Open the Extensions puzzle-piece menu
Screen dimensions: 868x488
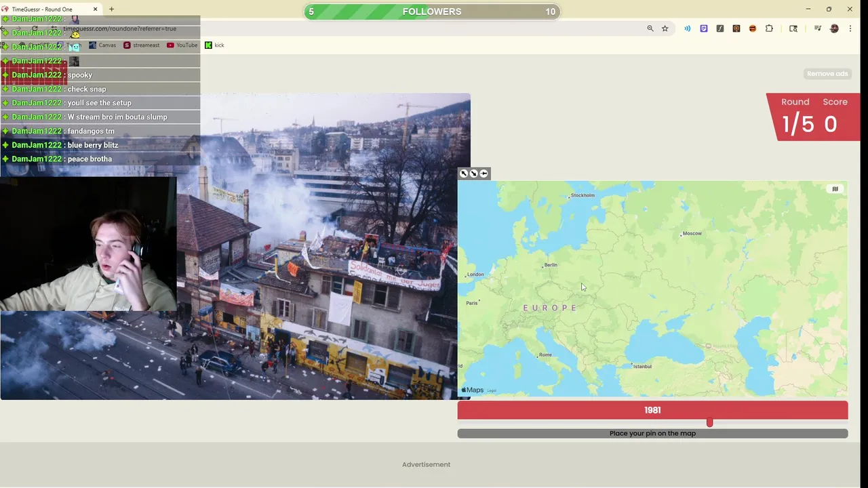[769, 28]
